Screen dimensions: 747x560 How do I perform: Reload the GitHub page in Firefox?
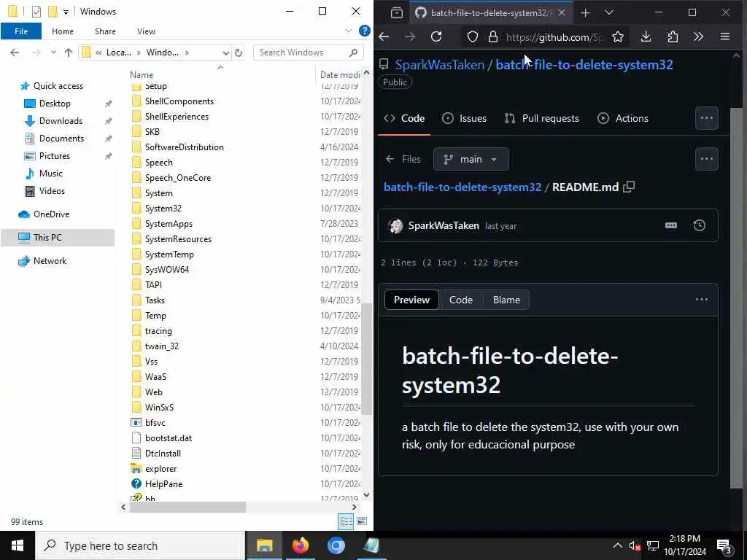click(436, 36)
